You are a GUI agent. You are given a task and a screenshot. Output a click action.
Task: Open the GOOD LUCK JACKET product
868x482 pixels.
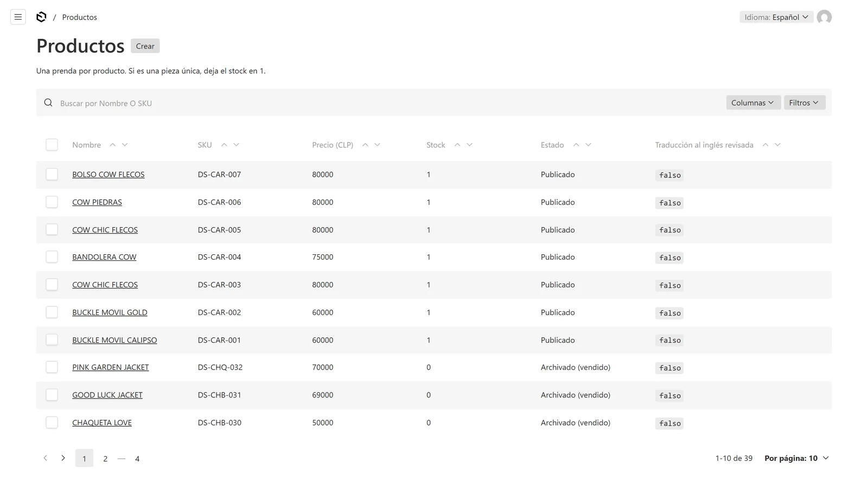[107, 395]
